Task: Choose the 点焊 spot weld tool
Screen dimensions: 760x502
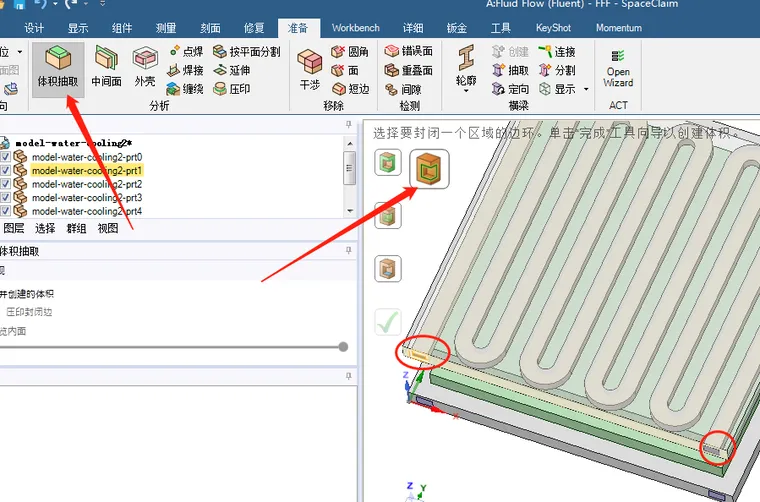Action: tap(186, 51)
